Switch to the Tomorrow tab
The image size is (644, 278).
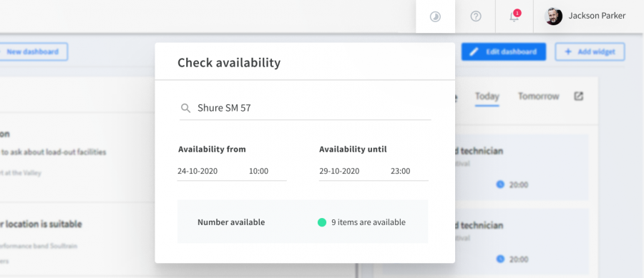click(538, 96)
